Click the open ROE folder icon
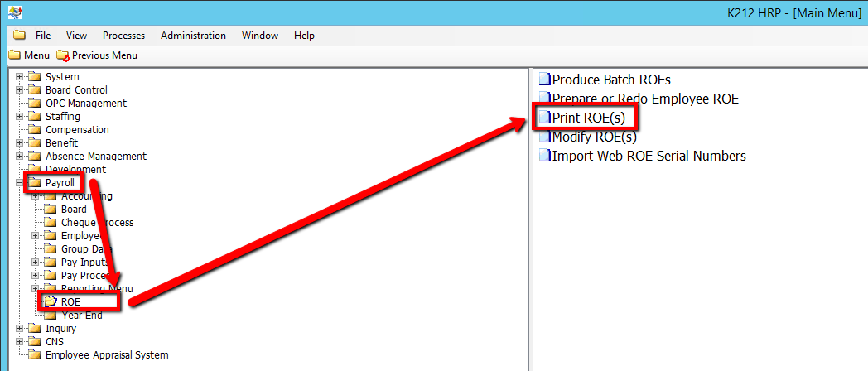868x371 pixels. click(x=51, y=302)
